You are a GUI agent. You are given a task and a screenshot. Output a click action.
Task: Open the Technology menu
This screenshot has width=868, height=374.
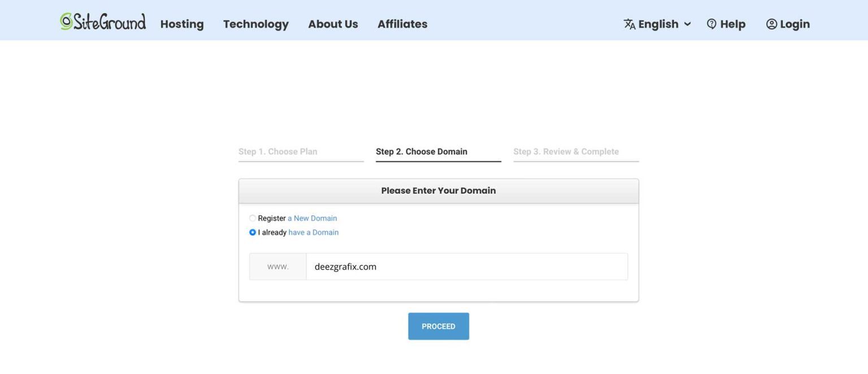tap(255, 24)
